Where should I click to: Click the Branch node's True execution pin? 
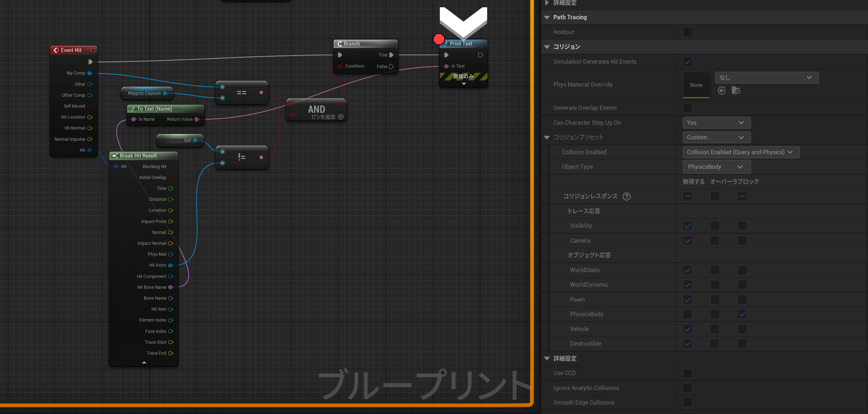pos(391,55)
